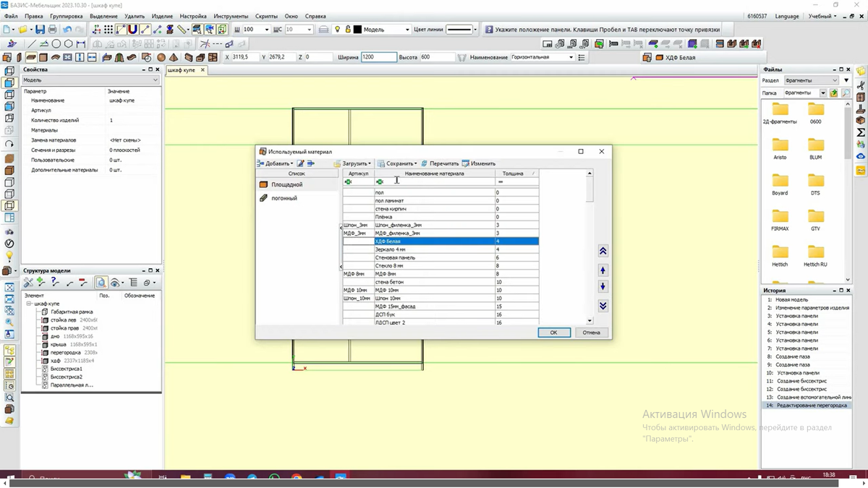Select the МДФ 15мм_фасад material row

(x=441, y=307)
